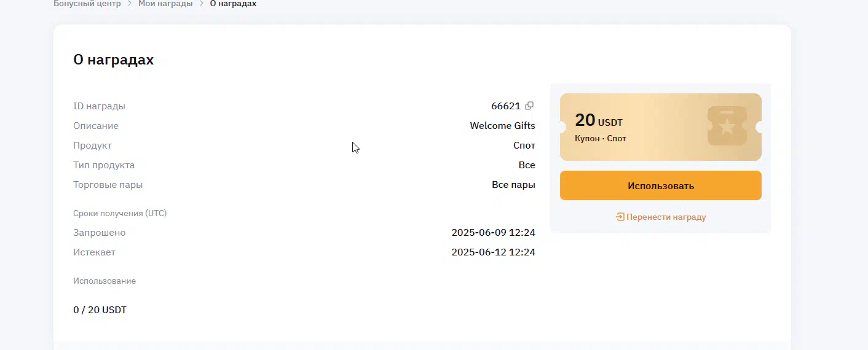Click the О наградах page heading
This screenshot has width=868, height=350.
click(114, 60)
